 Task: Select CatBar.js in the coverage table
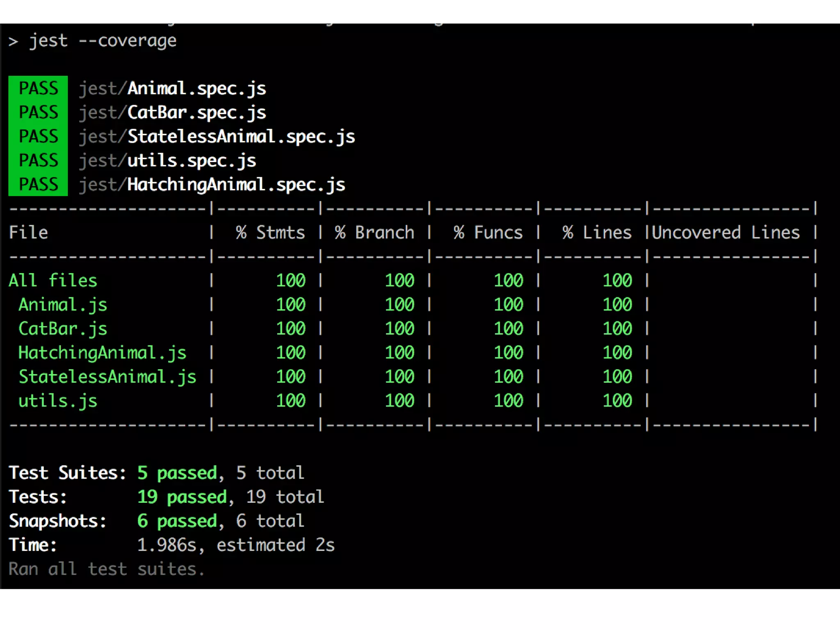[63, 329]
